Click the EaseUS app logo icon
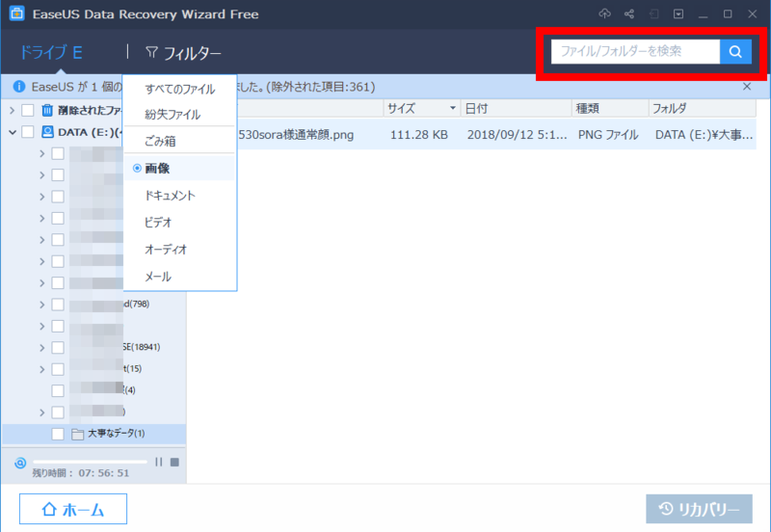This screenshot has height=532, width=771. click(x=16, y=13)
